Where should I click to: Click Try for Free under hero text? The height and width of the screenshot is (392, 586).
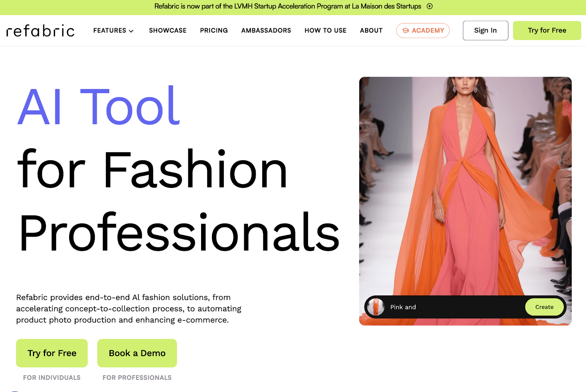52,353
